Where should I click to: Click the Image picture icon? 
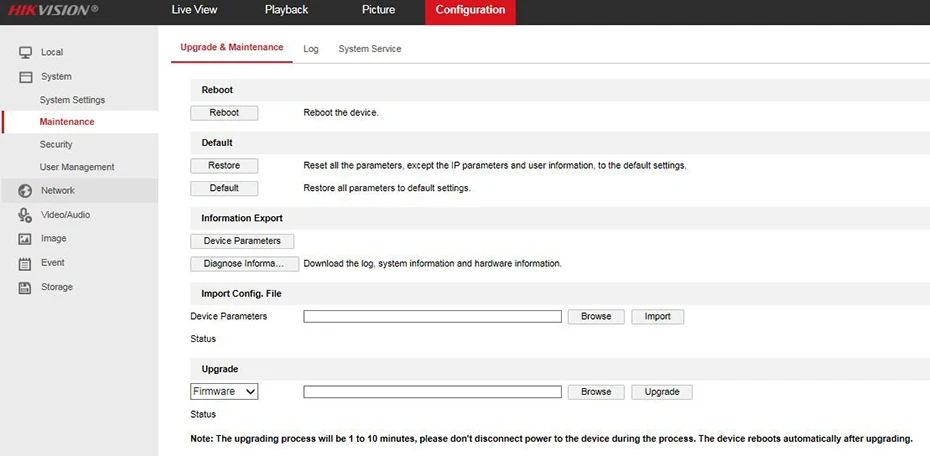pos(25,239)
